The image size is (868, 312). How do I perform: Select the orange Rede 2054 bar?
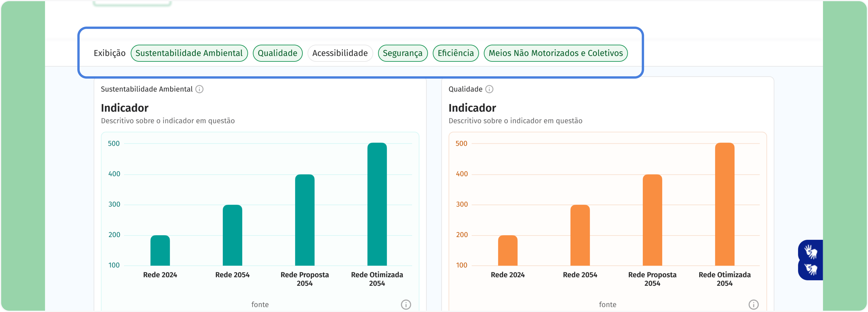coord(580,235)
